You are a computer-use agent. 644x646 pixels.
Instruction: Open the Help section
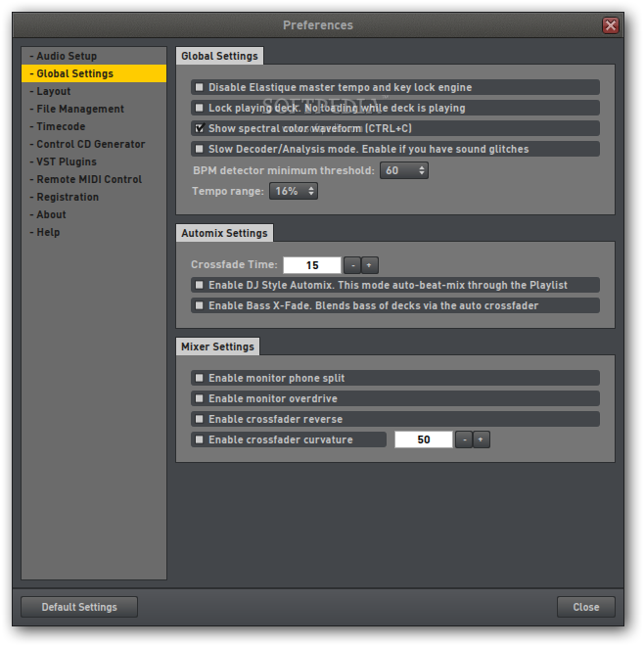(94, 232)
